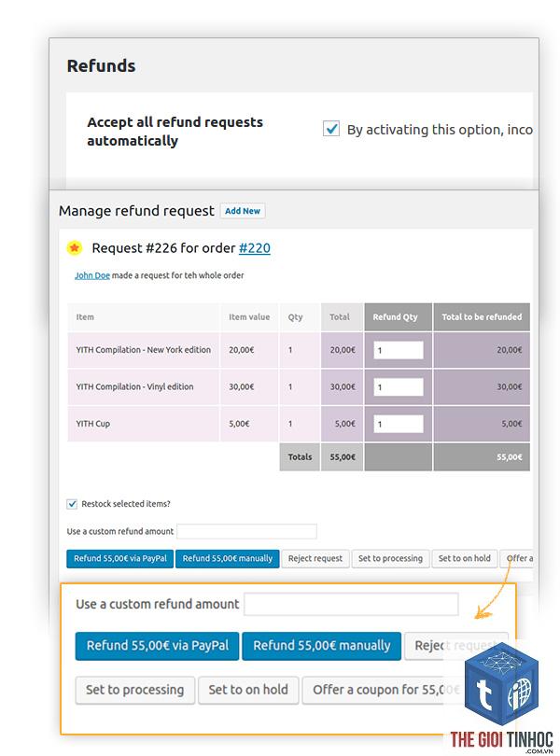Click the Add New button

point(243,211)
